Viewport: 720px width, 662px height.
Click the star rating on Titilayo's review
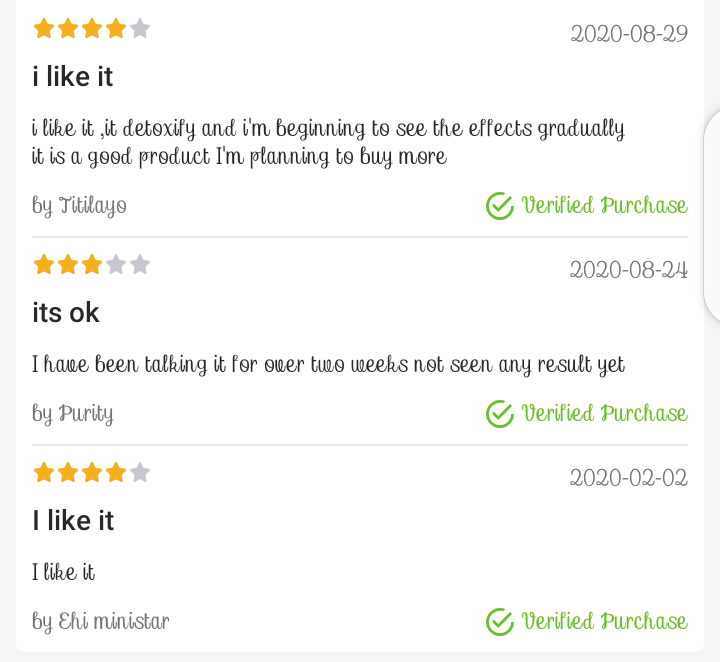click(91, 29)
